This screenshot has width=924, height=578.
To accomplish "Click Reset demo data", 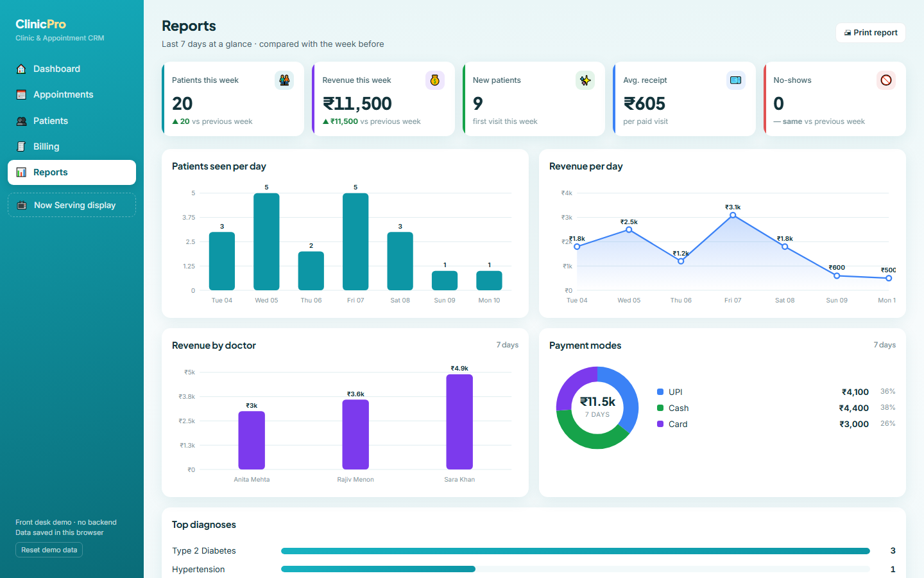I will 49,550.
